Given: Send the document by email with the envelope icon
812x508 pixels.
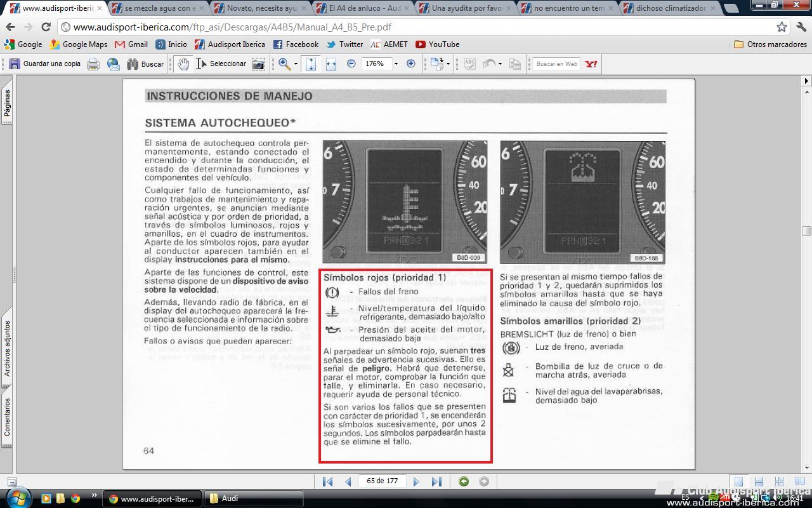Looking at the screenshot, I should coord(114,63).
